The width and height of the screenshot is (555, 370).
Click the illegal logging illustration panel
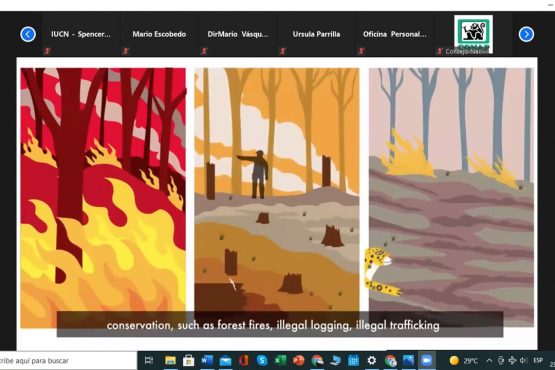coord(277,198)
